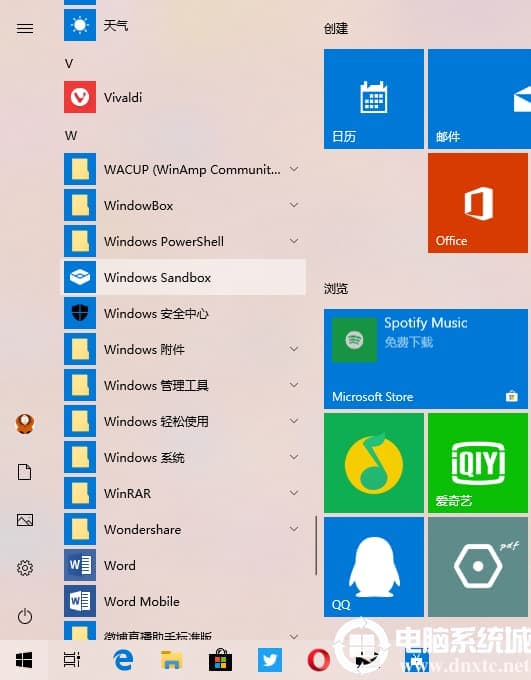Screen dimensions: 531x680
Task: Open Microsoft Store from the taskbar
Action: click(x=220, y=660)
